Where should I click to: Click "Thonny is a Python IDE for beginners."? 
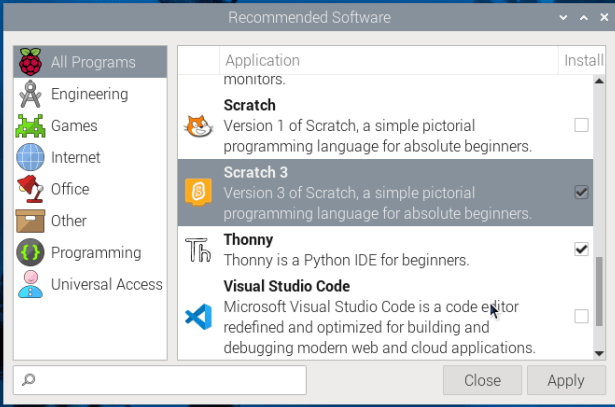click(346, 260)
